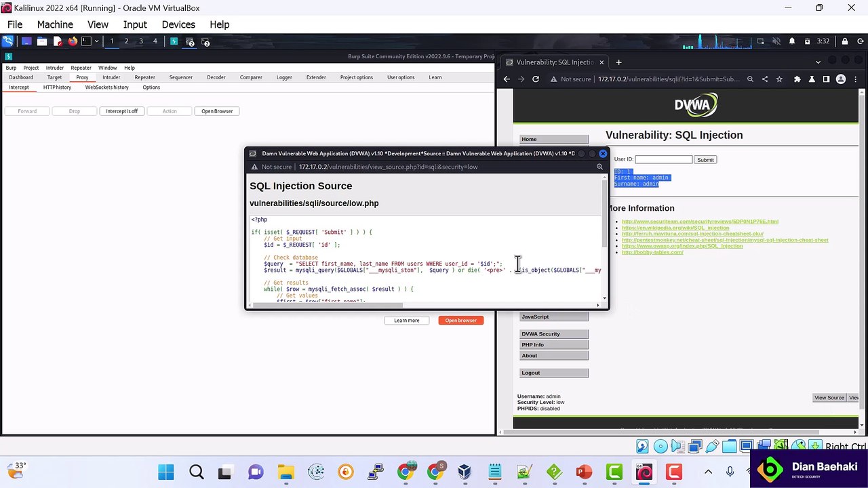Image resolution: width=868 pixels, height=488 pixels.
Task: Switch to Burp Decoder tab
Action: point(216,77)
